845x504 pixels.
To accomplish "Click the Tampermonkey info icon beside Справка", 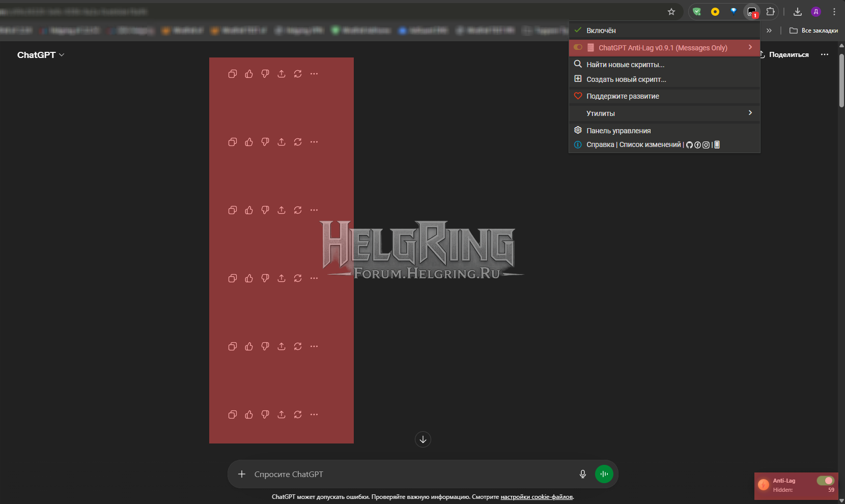I will point(578,145).
